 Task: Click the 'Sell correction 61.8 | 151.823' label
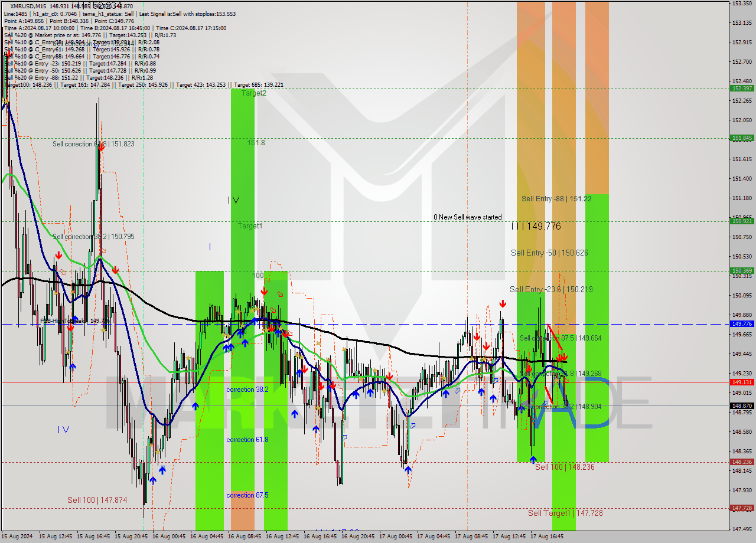[93, 144]
